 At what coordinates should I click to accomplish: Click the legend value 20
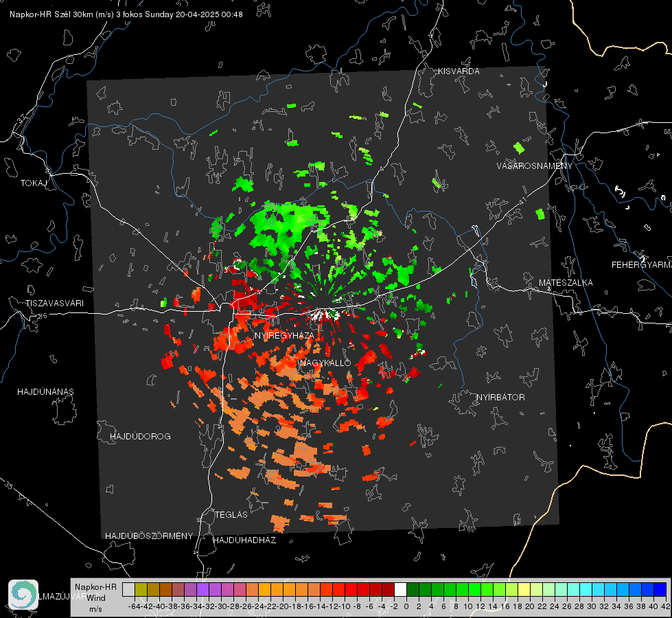pos(530,606)
